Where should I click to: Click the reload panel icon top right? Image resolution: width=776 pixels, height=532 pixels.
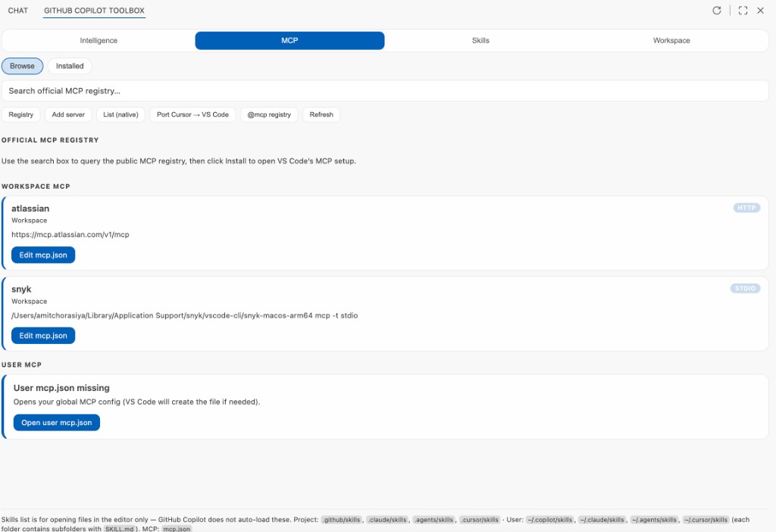coord(717,11)
